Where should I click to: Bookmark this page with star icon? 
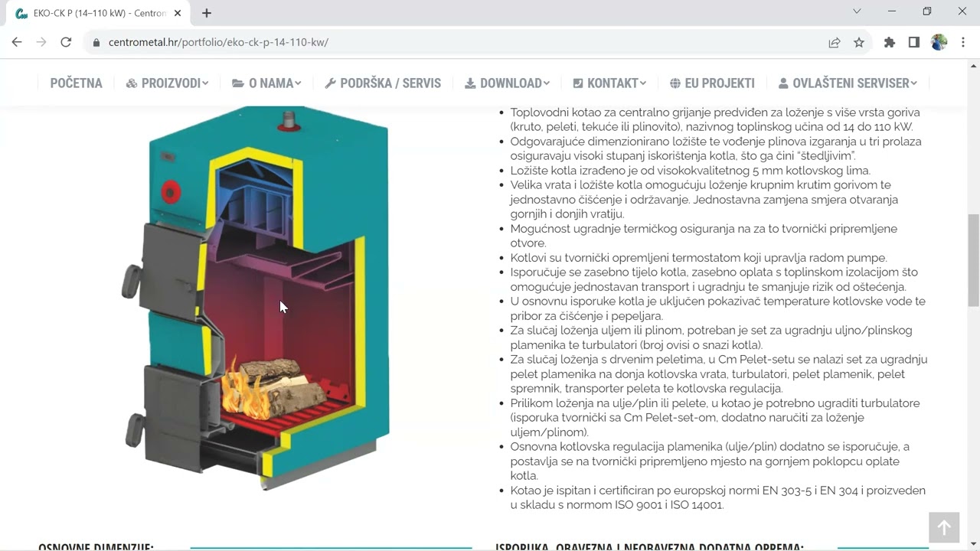pos(859,43)
